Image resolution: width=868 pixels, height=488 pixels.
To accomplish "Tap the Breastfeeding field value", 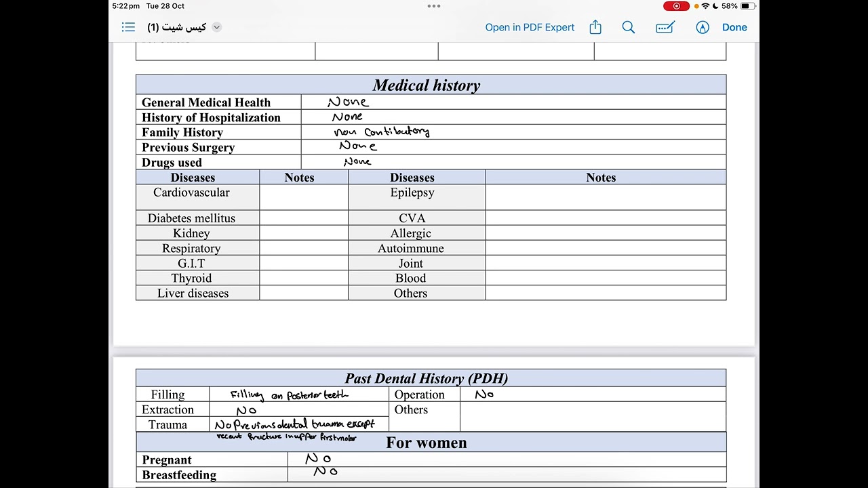I will (507, 474).
